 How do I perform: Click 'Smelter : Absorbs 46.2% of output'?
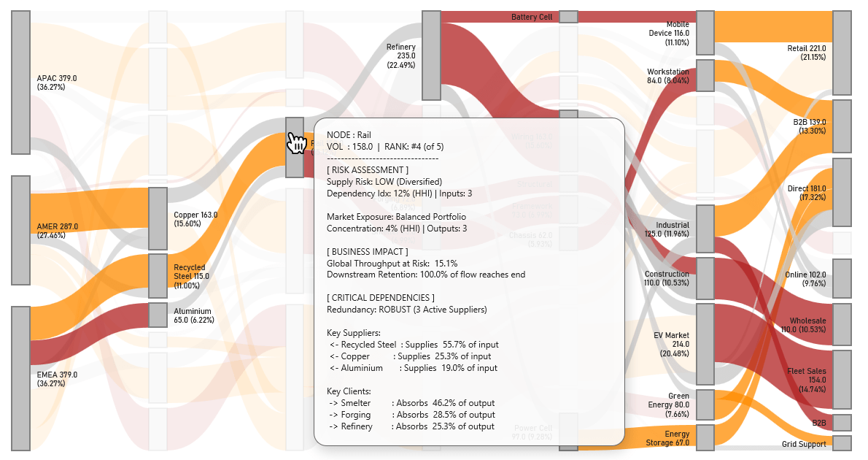click(x=412, y=402)
